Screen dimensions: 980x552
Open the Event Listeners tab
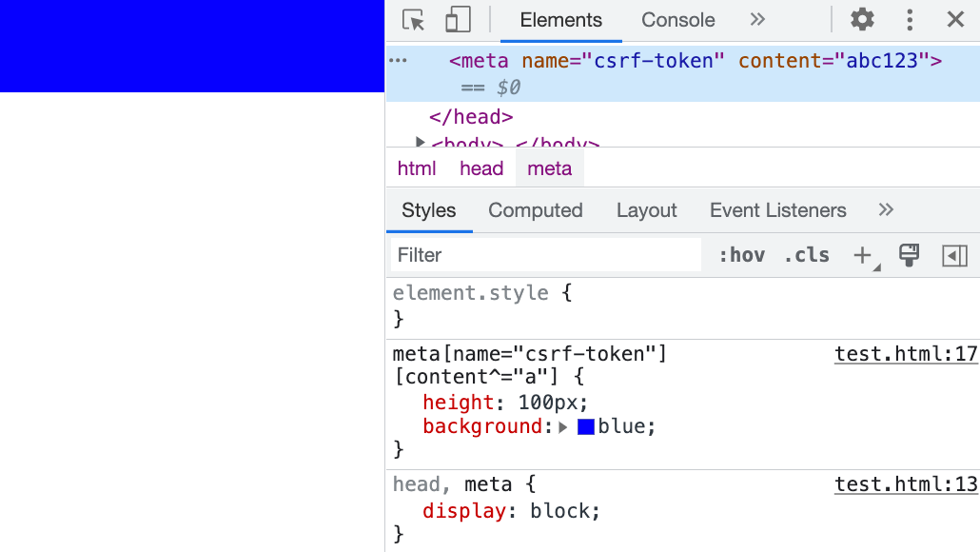coord(777,210)
